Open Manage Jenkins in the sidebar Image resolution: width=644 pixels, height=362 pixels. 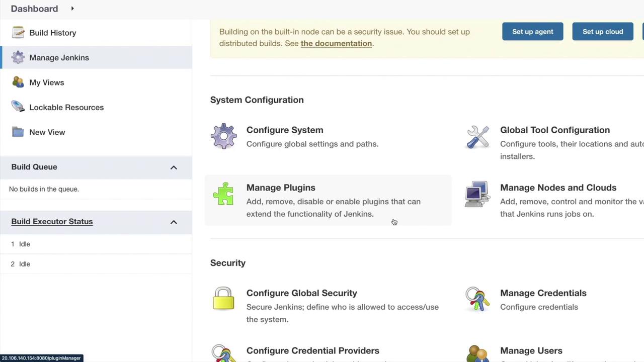[x=59, y=58]
